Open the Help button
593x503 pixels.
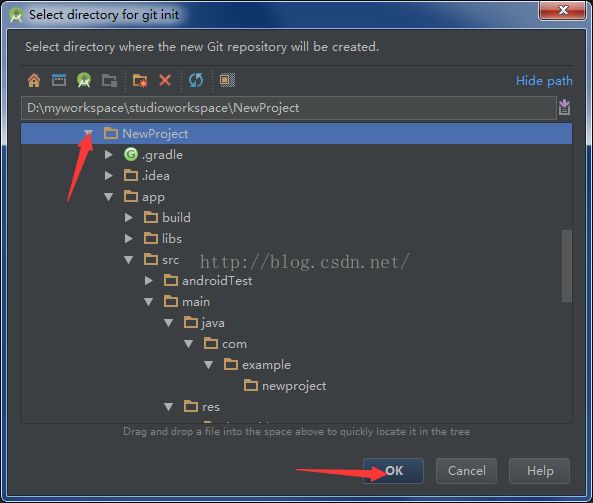pos(539,471)
